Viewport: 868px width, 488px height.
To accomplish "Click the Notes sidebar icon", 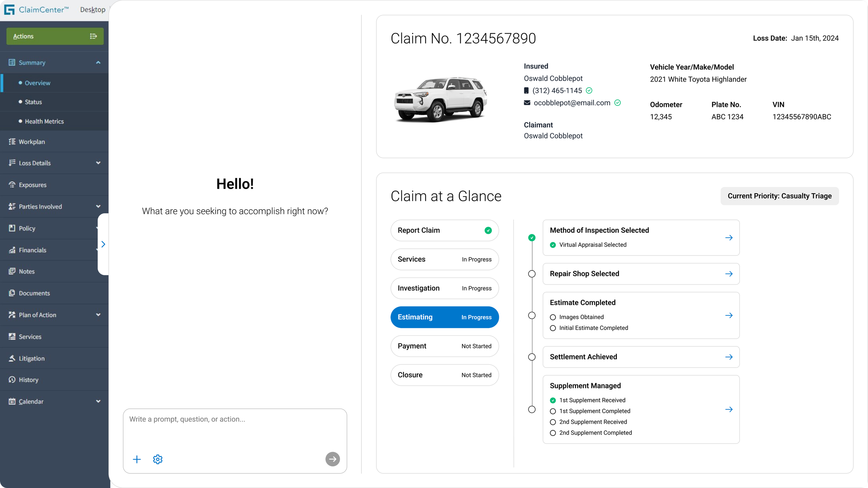I will (12, 271).
